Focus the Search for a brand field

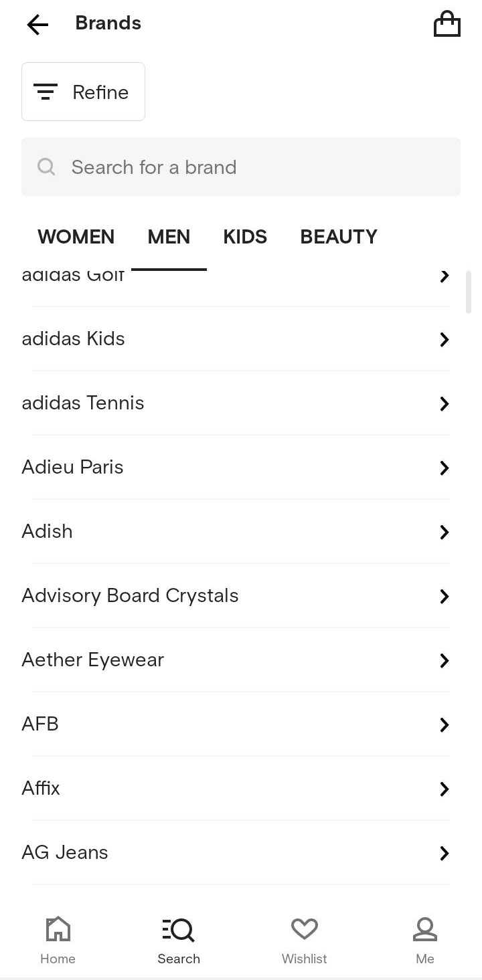[254, 167]
